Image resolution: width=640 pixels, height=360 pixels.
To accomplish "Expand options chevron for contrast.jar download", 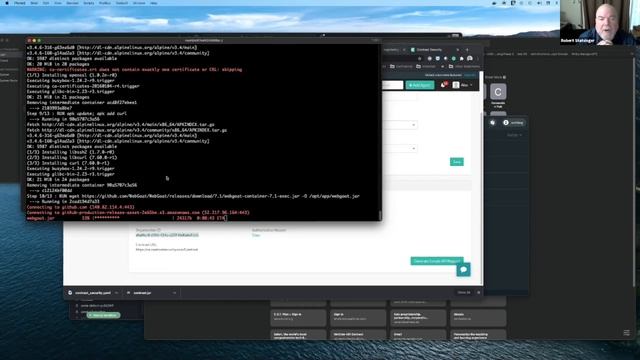I will click(174, 293).
